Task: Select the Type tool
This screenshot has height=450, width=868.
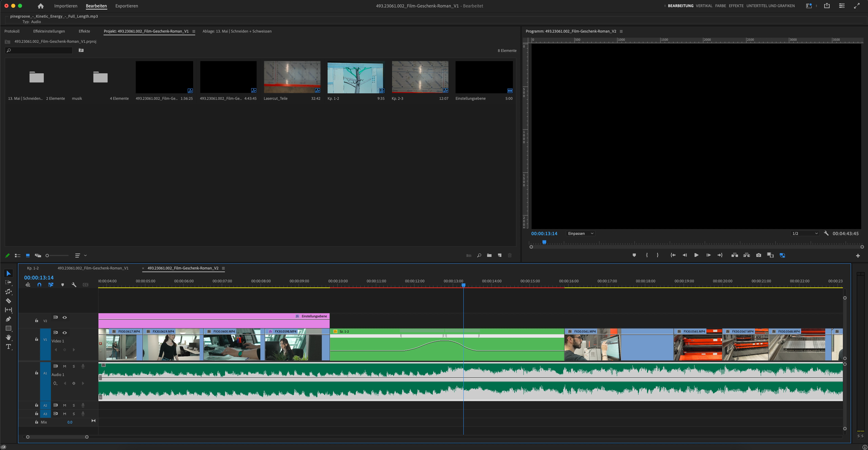Action: [x=8, y=347]
